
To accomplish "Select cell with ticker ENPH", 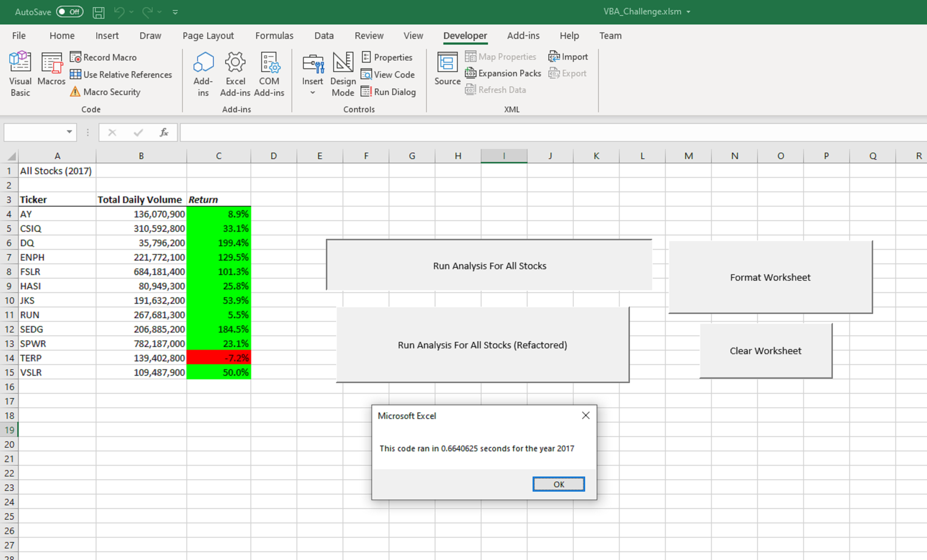I will point(57,257).
